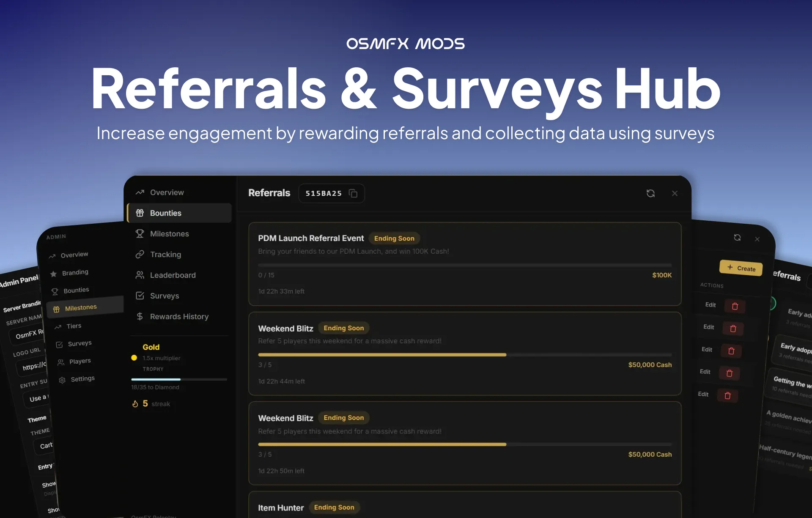Select Milestones in the left Admin sidebar
The image size is (812, 518).
85,307
